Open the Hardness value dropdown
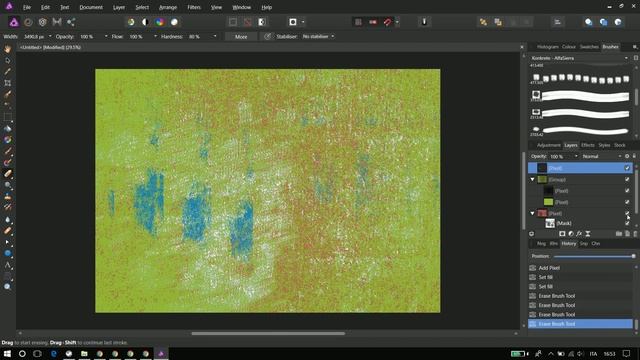This screenshot has height=360, width=640. [215, 36]
